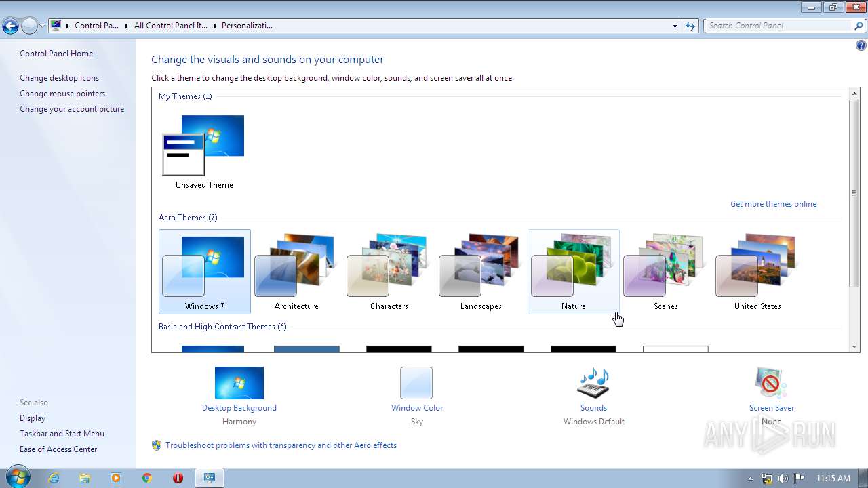Select the United States theme
This screenshot has width=868, height=488.
757,272
